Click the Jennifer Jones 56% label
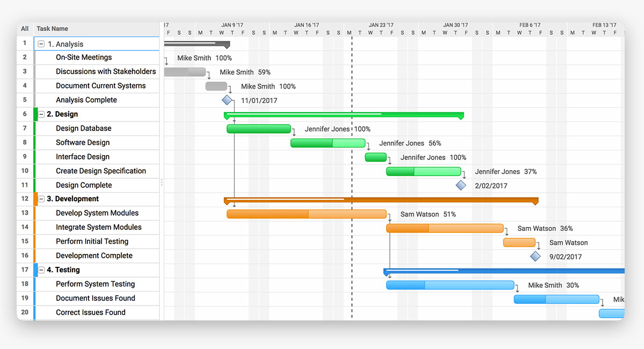The height and width of the screenshot is (349, 644). click(410, 143)
